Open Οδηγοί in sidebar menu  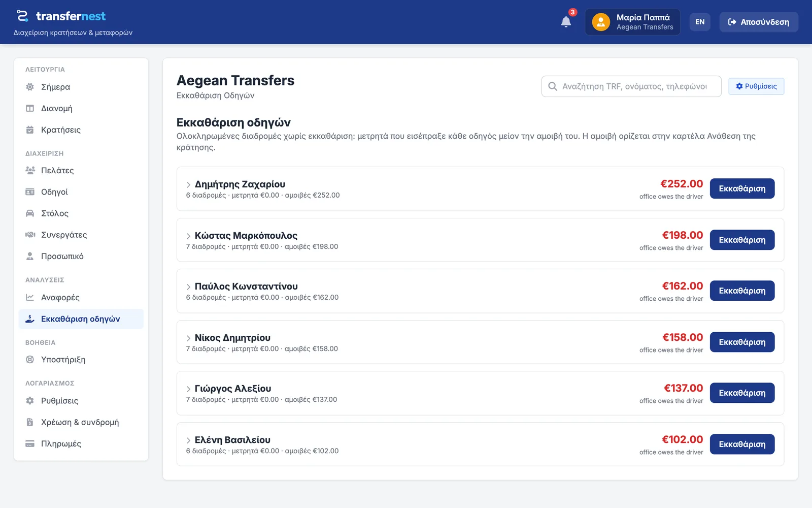tap(81, 192)
